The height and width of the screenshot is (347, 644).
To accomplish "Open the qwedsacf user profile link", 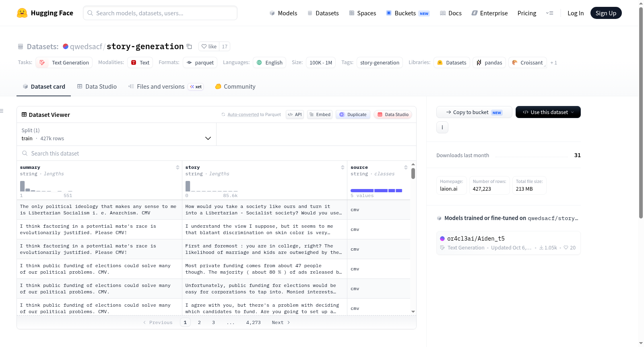I will (x=86, y=46).
